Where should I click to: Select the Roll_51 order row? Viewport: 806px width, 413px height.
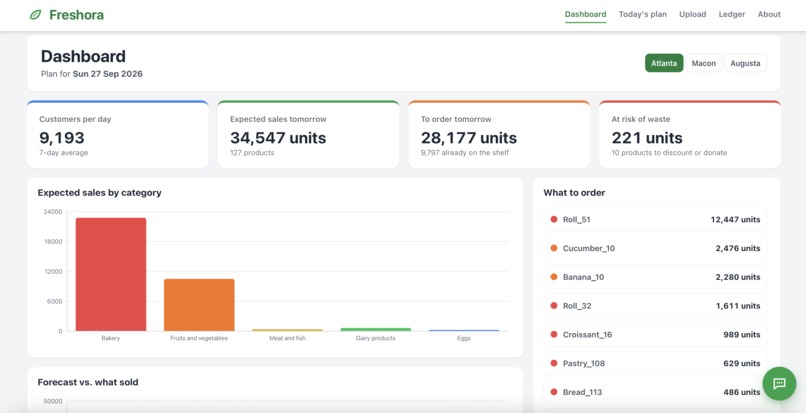click(655, 220)
